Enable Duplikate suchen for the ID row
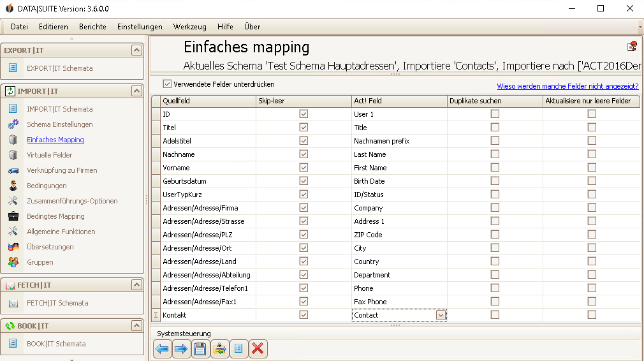 click(495, 114)
